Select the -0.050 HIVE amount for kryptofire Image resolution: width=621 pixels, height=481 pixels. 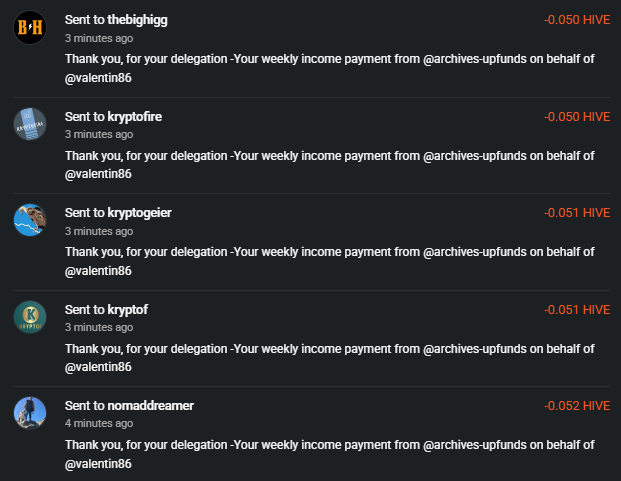577,117
